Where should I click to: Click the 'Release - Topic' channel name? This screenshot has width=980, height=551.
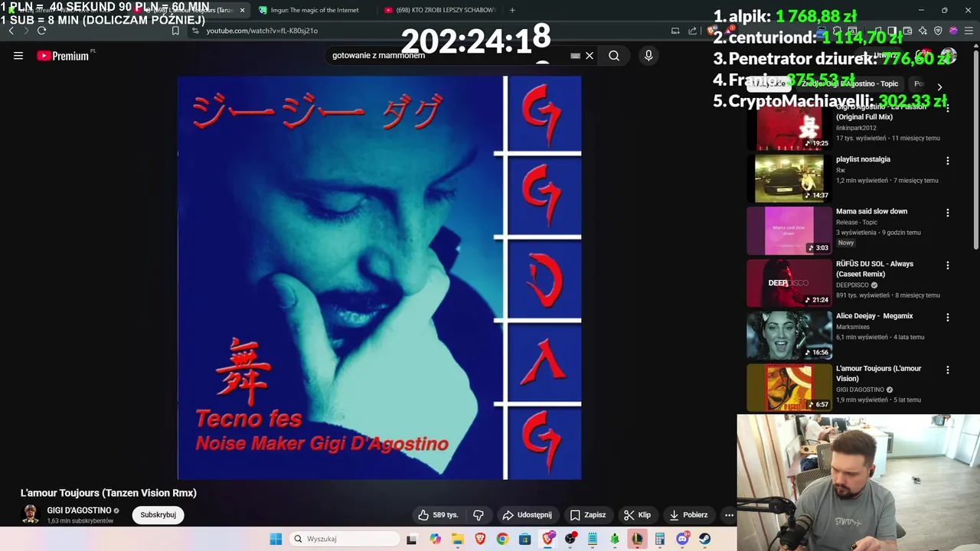(857, 222)
